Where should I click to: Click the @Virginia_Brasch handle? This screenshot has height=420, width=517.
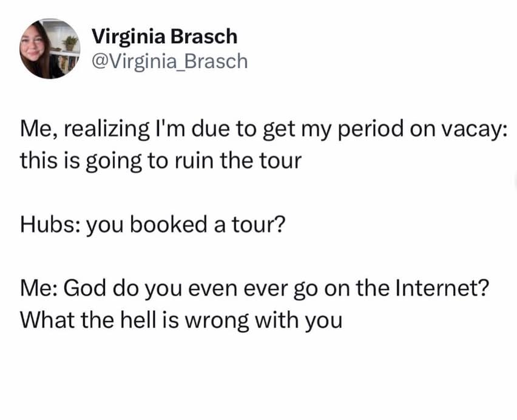tap(169, 61)
